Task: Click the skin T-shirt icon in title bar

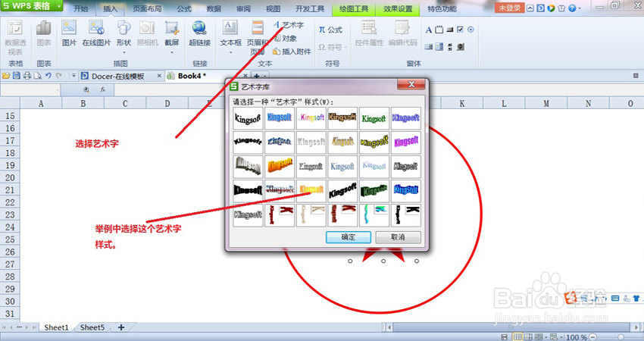Action: pyautogui.click(x=561, y=8)
